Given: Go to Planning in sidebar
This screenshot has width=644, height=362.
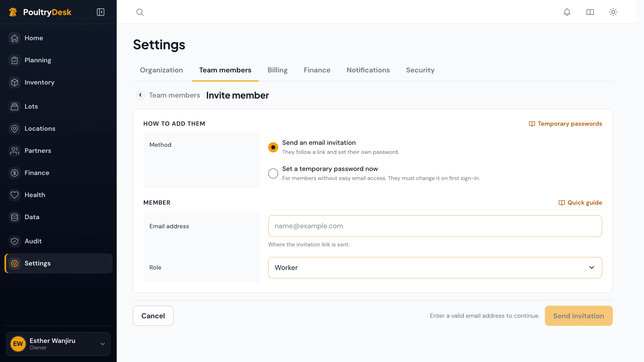Looking at the screenshot, I should point(58,60).
